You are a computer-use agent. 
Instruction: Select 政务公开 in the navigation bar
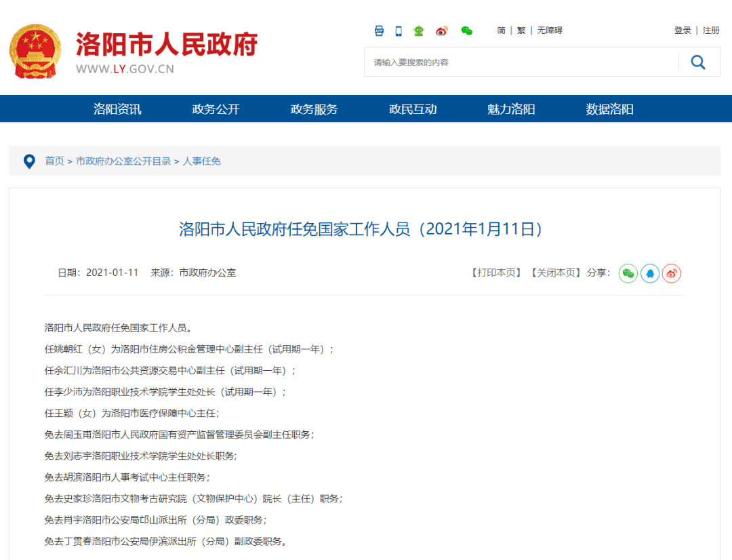point(216,109)
